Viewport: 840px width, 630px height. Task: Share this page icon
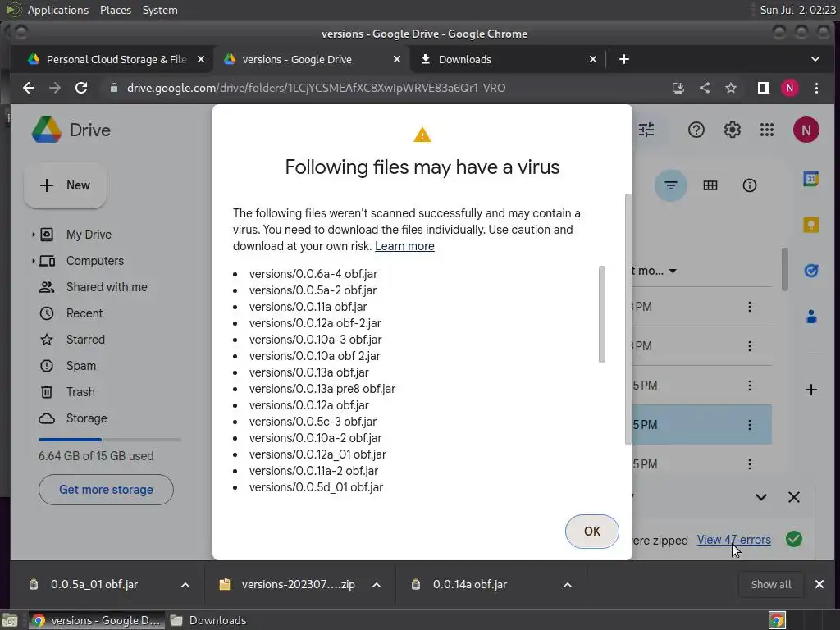click(x=705, y=88)
